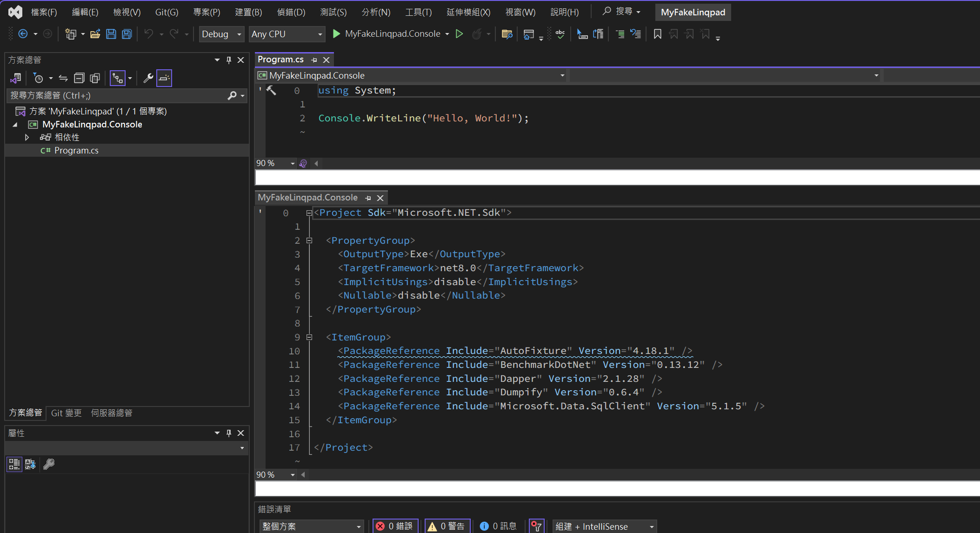The width and height of the screenshot is (980, 533).
Task: Open the 檔案(F) menu
Action: pyautogui.click(x=44, y=12)
